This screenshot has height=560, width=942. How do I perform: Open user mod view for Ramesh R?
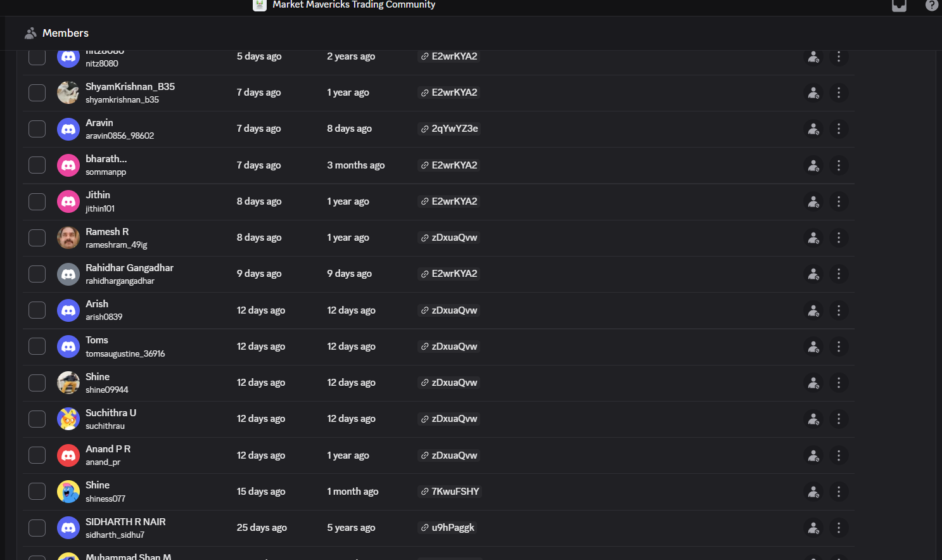pyautogui.click(x=813, y=238)
